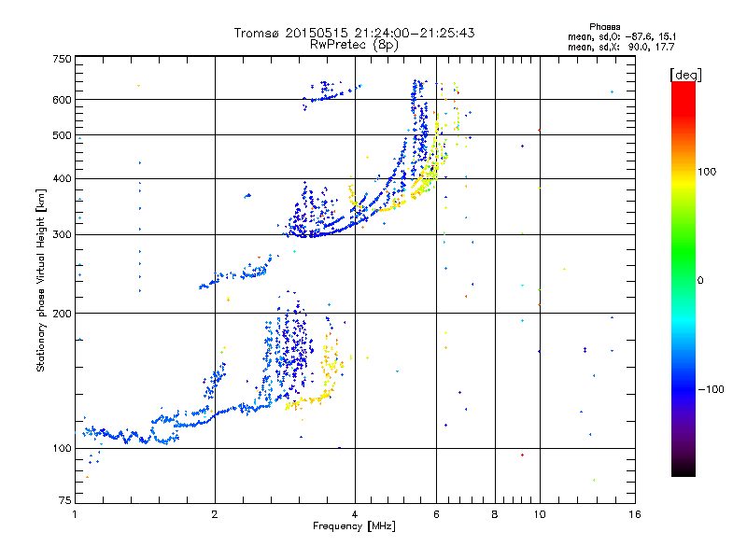Click the 'Frequency [MHz]' x-axis label
Viewport: 747px width, 560px height.
[x=354, y=526]
